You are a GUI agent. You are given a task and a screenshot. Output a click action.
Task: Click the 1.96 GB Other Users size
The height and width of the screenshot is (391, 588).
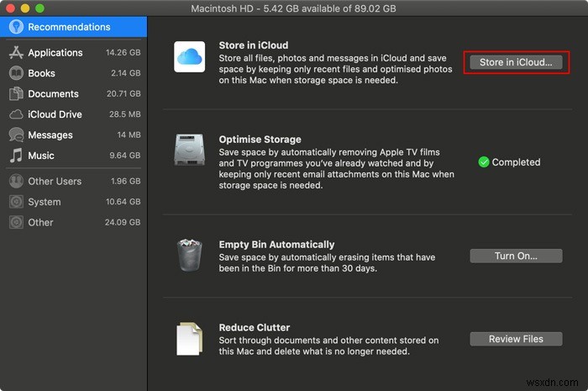coord(126,182)
